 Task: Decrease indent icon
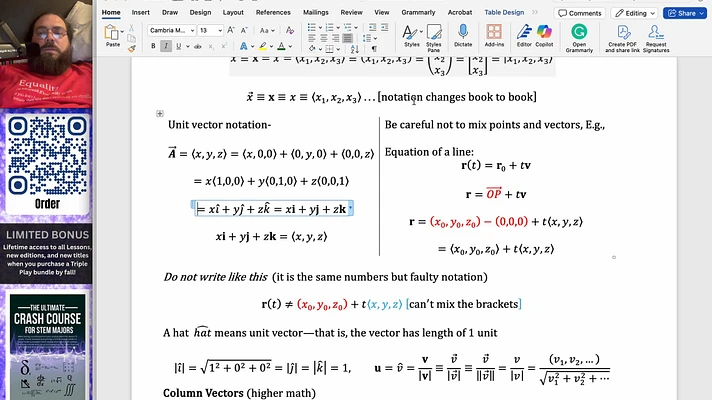[372, 28]
